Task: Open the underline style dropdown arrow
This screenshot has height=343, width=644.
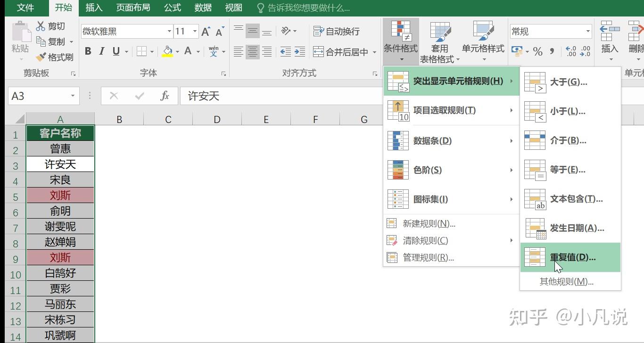Action: pyautogui.click(x=126, y=51)
